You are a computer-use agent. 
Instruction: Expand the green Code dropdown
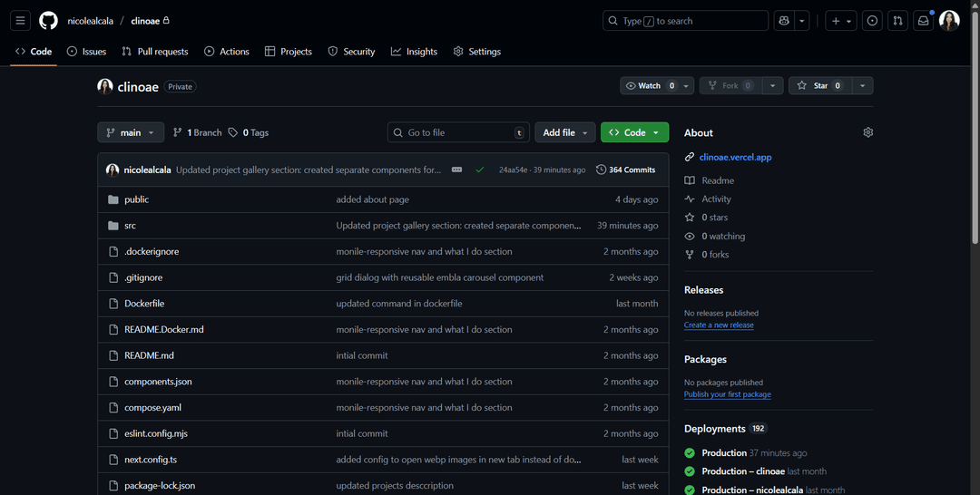pos(634,132)
